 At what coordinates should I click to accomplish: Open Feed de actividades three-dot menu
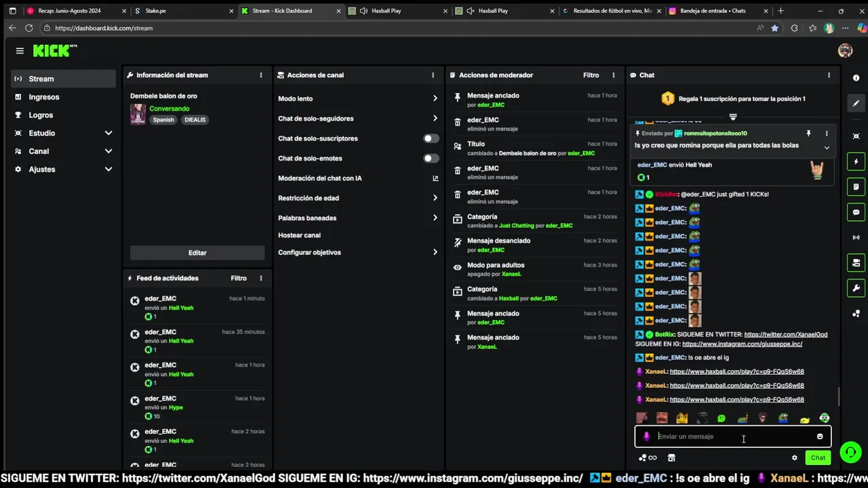tap(260, 278)
